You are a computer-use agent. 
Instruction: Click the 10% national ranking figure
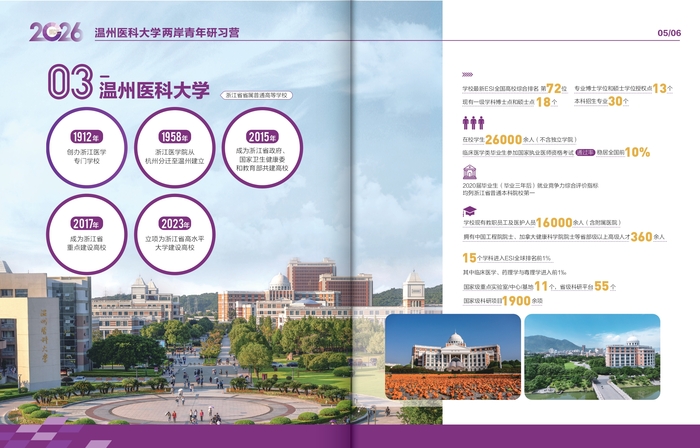(x=638, y=152)
